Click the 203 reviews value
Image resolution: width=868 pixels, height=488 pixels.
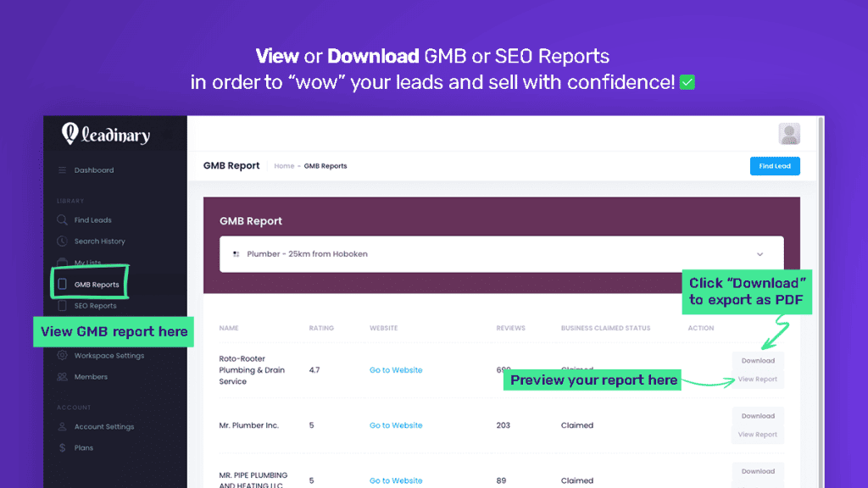pyautogui.click(x=503, y=425)
